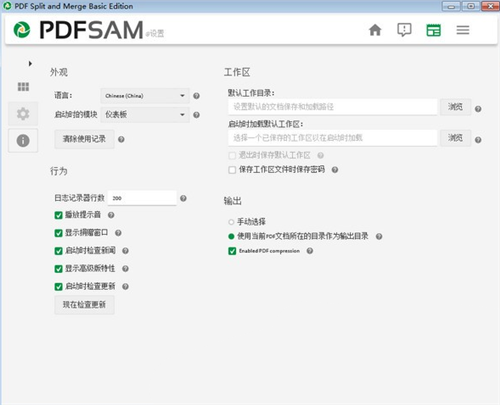500x405 pixels.
Task: Select use current PDF directory as output radio
Action: tap(231, 237)
